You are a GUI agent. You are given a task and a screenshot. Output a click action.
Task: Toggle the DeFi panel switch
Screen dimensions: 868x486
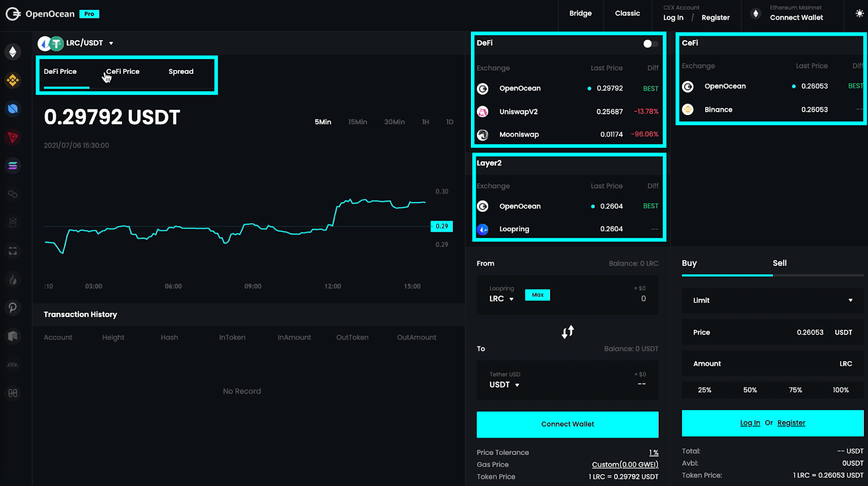coord(650,44)
